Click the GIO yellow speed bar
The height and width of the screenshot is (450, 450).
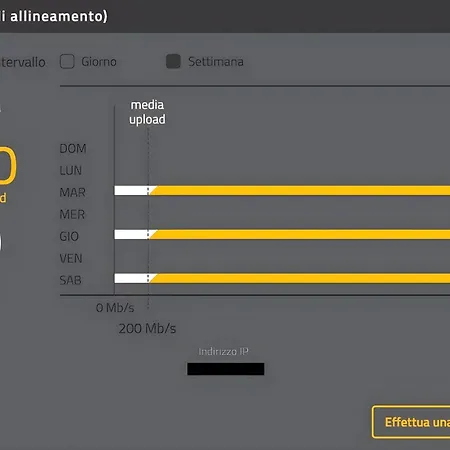point(300,234)
